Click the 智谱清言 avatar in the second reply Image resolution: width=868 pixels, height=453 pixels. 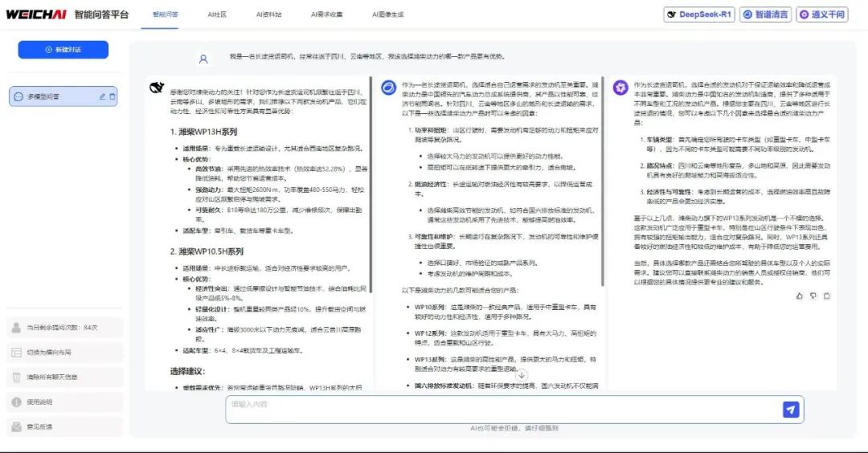pyautogui.click(x=389, y=88)
